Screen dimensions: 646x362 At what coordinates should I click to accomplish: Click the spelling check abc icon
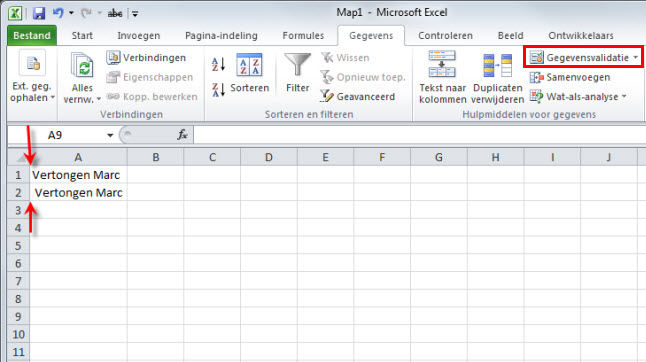tap(115, 14)
